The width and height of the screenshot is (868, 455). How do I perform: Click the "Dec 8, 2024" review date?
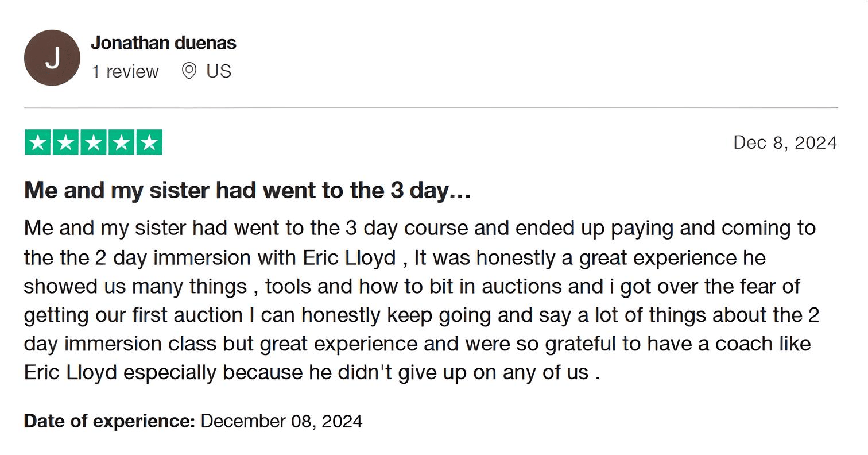point(785,142)
